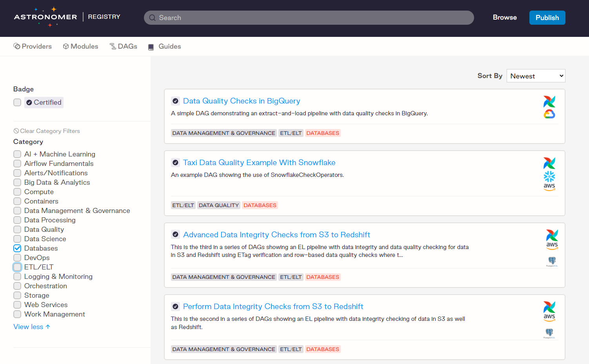Check the Containers category checkbox
The width and height of the screenshot is (589, 364).
click(x=17, y=201)
